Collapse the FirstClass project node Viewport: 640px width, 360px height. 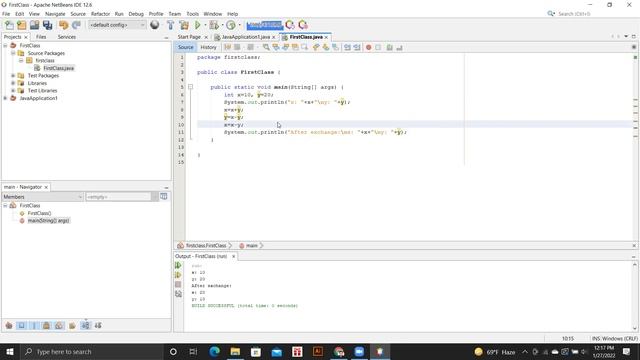click(5, 46)
